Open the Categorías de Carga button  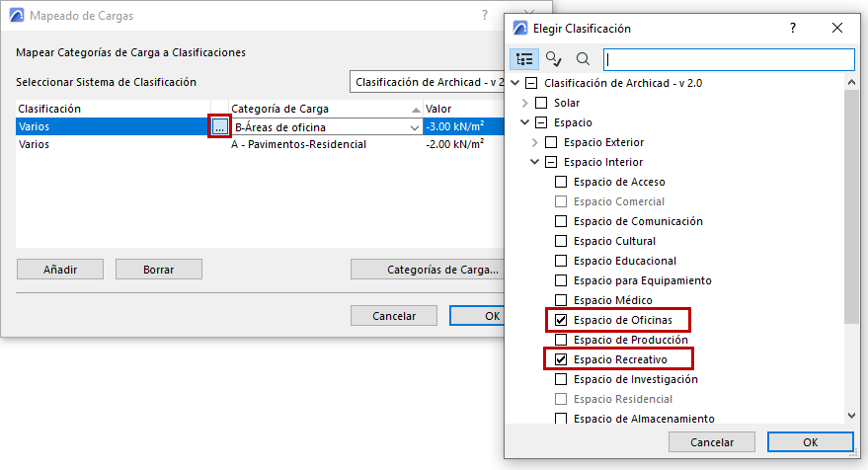pos(429,269)
